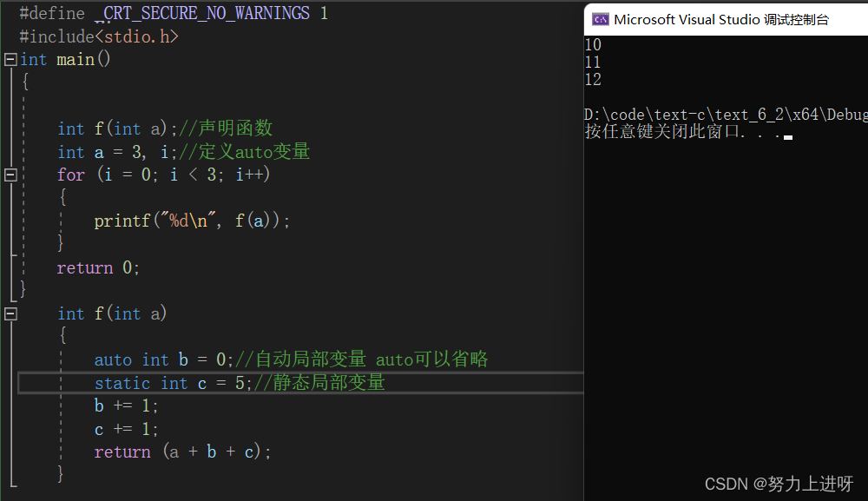The width and height of the screenshot is (868, 501).
Task: Click the comment //定义auto变量
Action: click(x=244, y=152)
